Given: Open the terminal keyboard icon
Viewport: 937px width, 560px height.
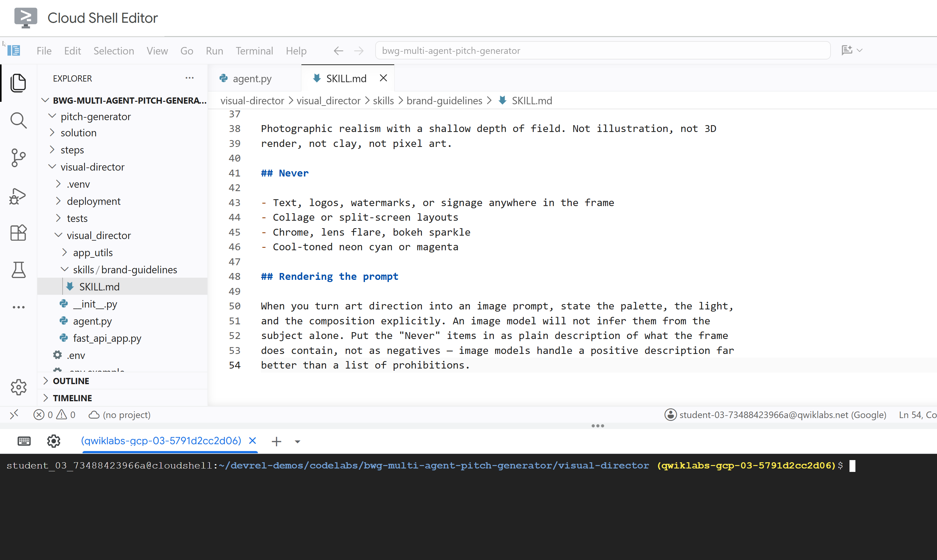Looking at the screenshot, I should (24, 441).
